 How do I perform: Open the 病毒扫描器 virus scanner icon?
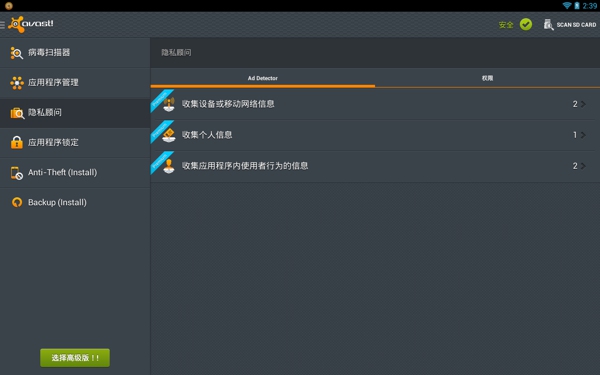coord(16,53)
